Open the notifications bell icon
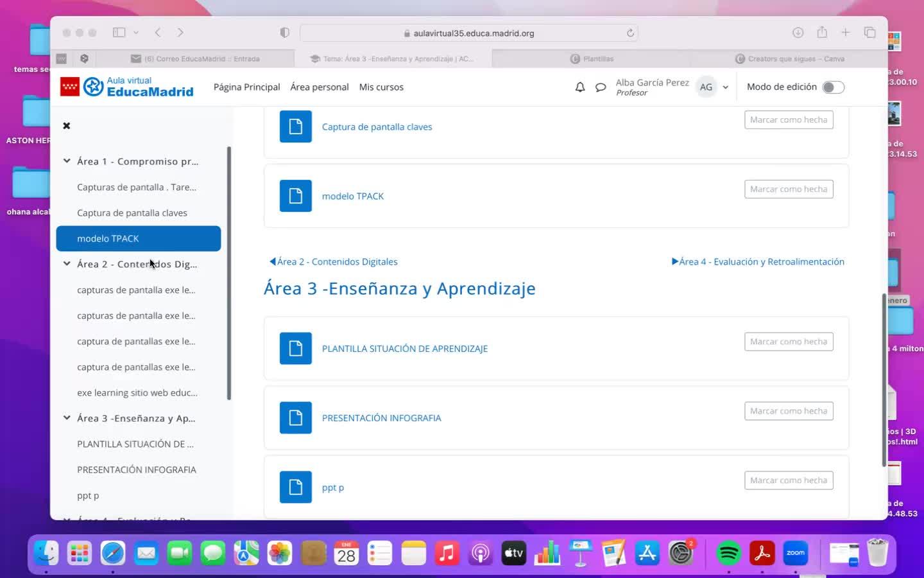 click(580, 87)
